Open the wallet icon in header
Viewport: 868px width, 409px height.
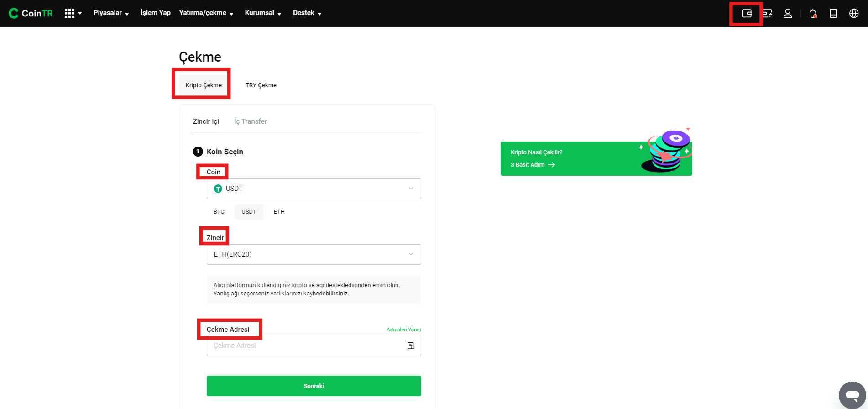(x=747, y=13)
